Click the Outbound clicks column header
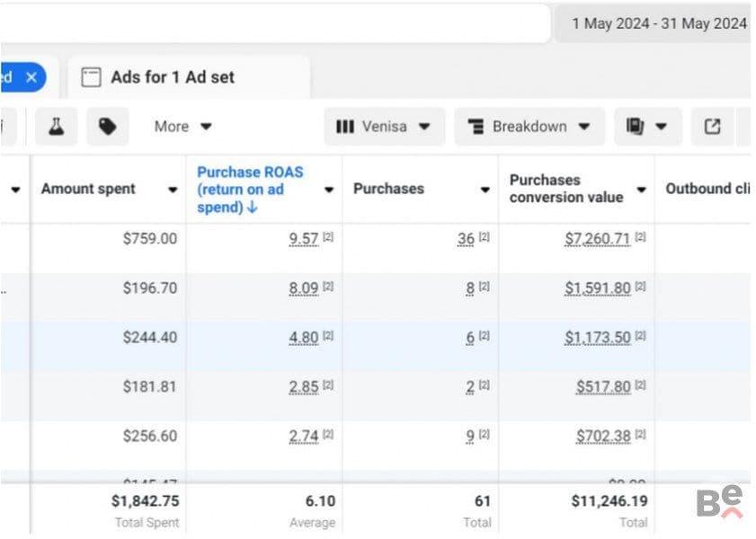The image size is (756, 539). coord(707,189)
